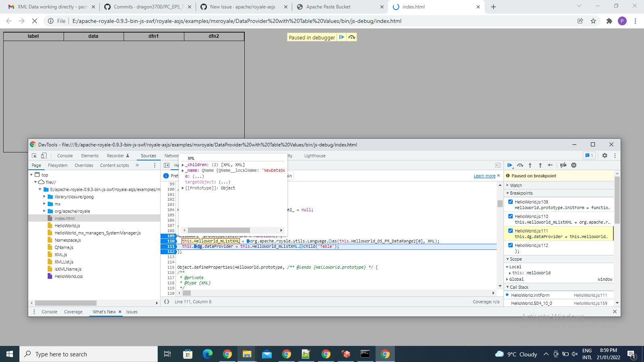This screenshot has width=644, height=362.
Task: Open the Learn more link
Action: [x=485, y=176]
